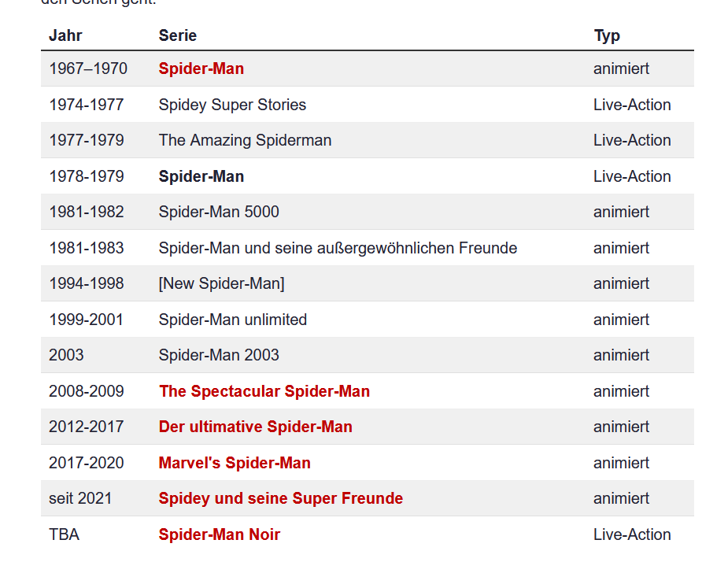
Task: Click the Serie column header
Action: 177,35
